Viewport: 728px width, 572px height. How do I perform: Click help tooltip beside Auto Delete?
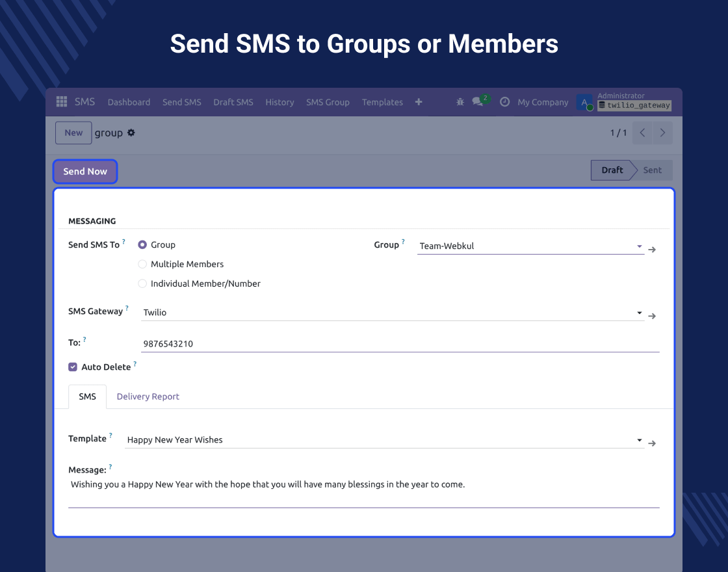[135, 364]
